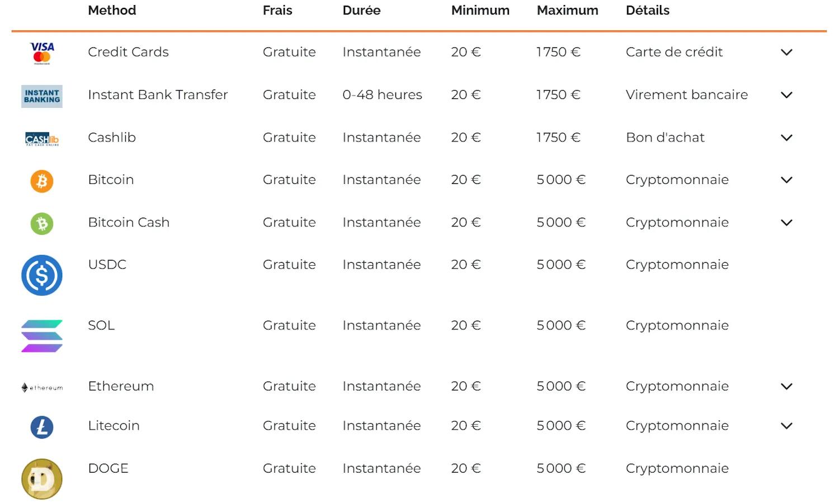
Task: Select the blue USDC coin icon
Action: point(42,275)
